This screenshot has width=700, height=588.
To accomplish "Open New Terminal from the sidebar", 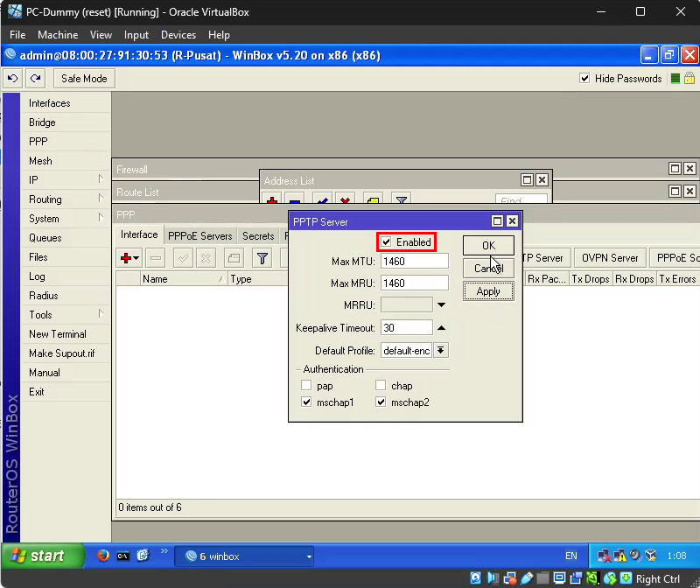I will pyautogui.click(x=66, y=334).
